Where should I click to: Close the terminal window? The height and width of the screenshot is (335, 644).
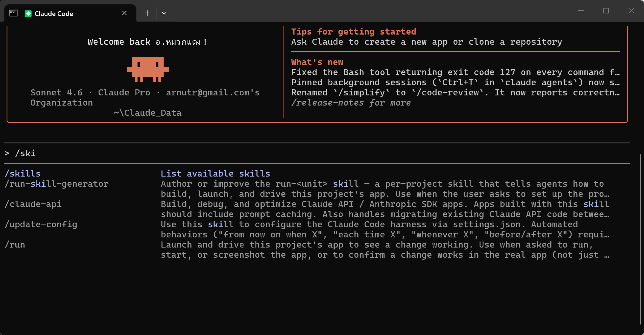[x=631, y=11]
